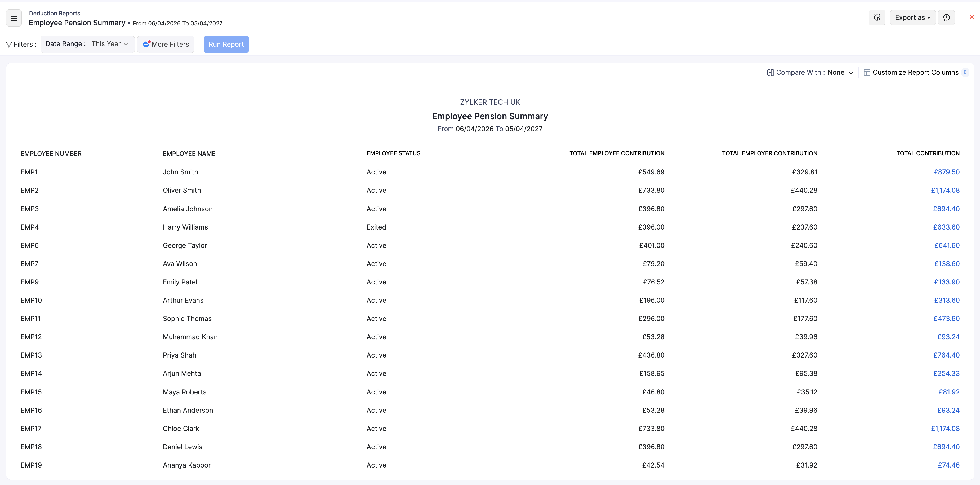Select the EMP6 employee number cell
The height and width of the screenshot is (485, 980).
pos(30,245)
